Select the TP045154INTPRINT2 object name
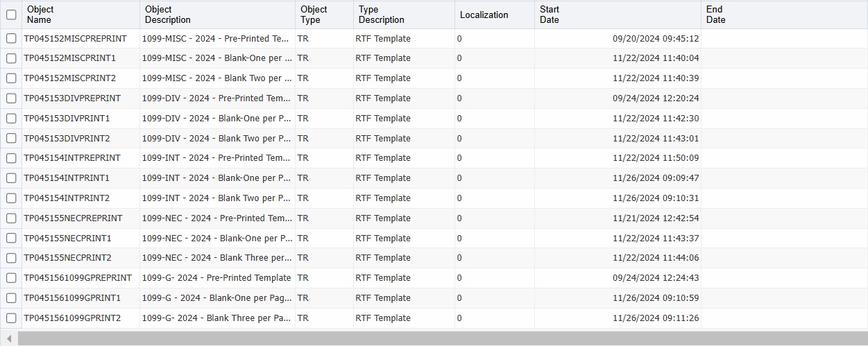The image size is (868, 346). 67,198
